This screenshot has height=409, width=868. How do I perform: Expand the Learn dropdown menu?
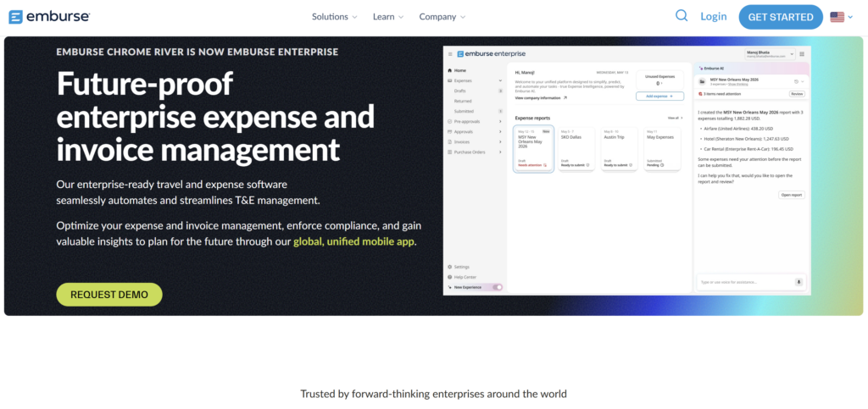(x=388, y=17)
